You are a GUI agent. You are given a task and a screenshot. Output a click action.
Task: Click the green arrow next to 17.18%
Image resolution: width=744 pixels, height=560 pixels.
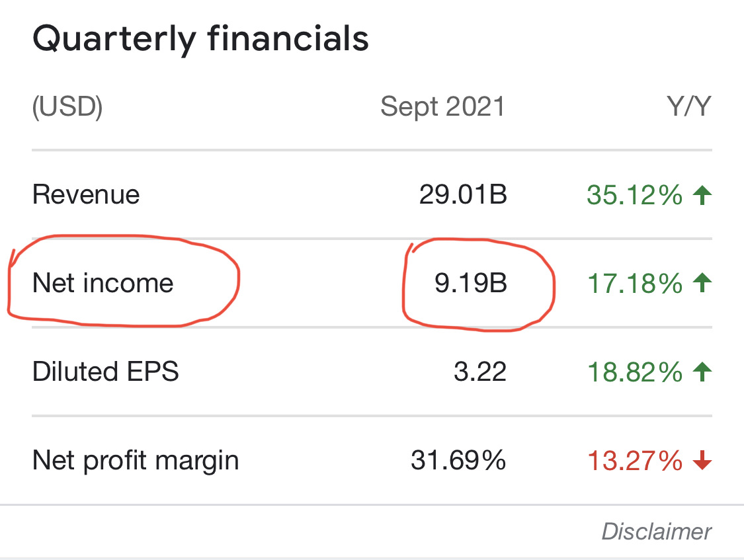(x=702, y=284)
